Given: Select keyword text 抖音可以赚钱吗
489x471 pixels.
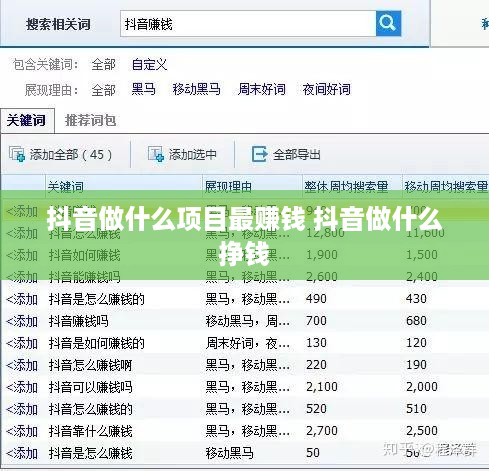Looking at the screenshot, I should click(91, 387).
